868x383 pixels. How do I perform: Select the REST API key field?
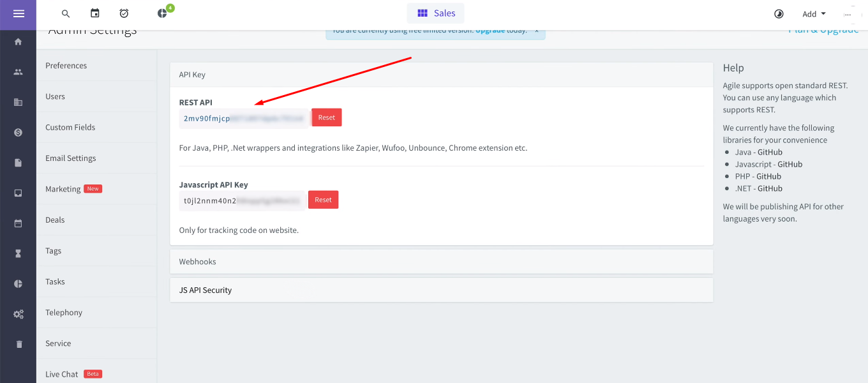coord(244,118)
